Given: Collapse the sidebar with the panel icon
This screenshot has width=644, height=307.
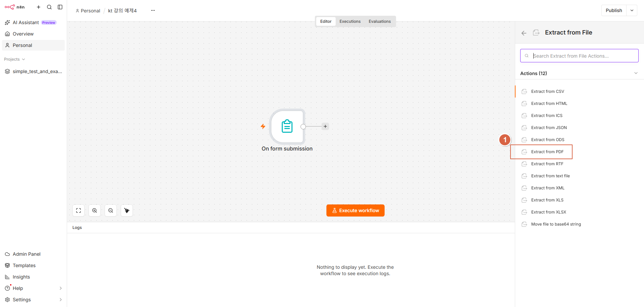Looking at the screenshot, I should [x=60, y=7].
